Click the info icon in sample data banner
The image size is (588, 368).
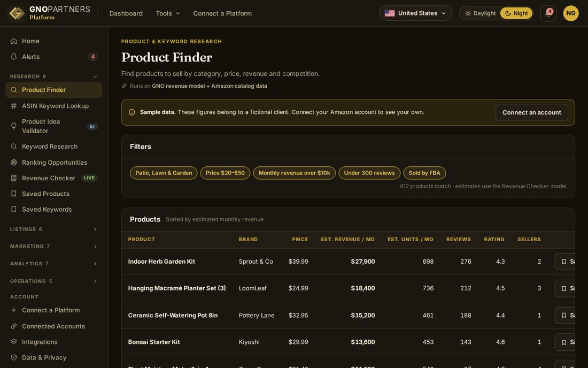click(x=131, y=112)
